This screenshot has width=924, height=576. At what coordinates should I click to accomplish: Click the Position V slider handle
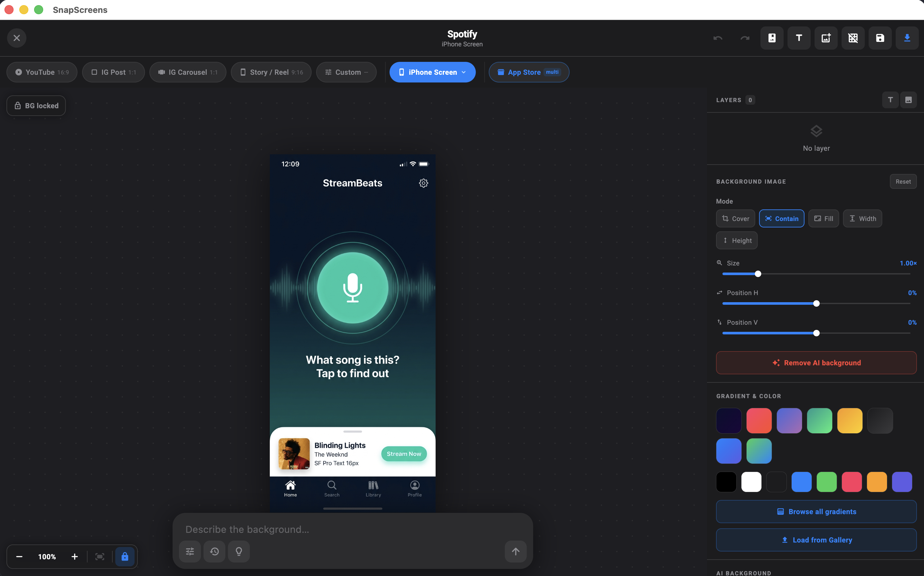pos(816,333)
